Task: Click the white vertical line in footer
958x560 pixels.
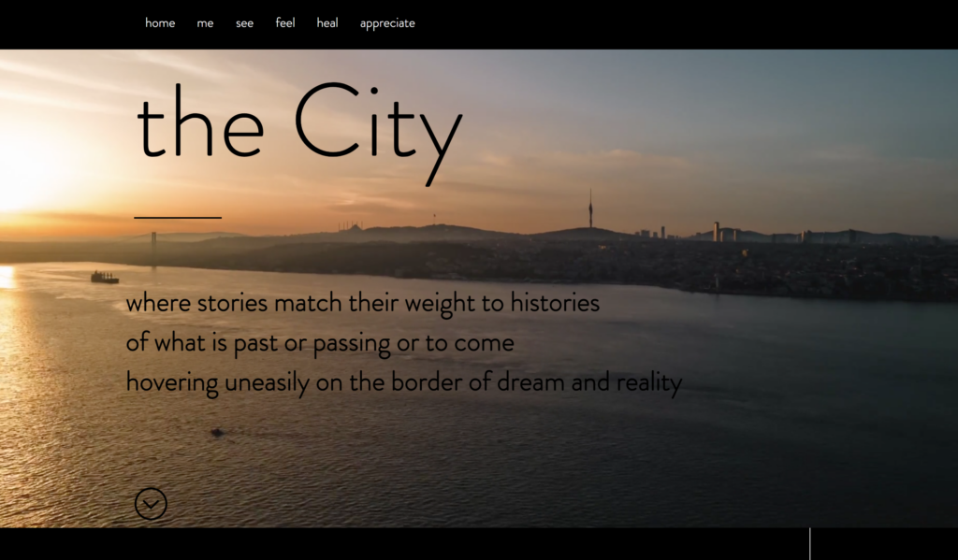Action: 810,543
